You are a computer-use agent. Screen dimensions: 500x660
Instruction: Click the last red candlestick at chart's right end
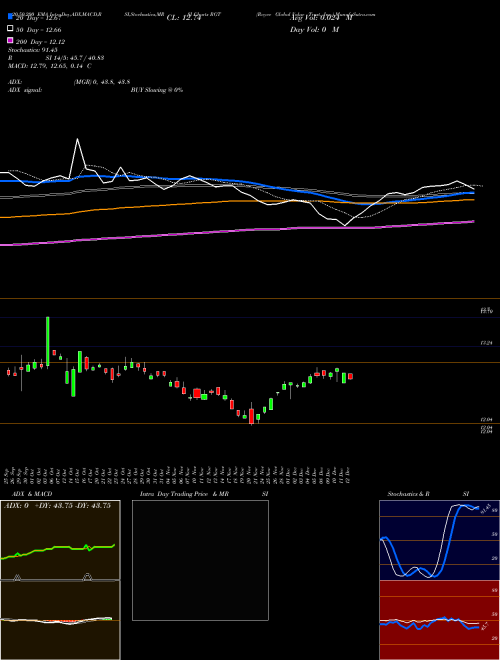(350, 376)
